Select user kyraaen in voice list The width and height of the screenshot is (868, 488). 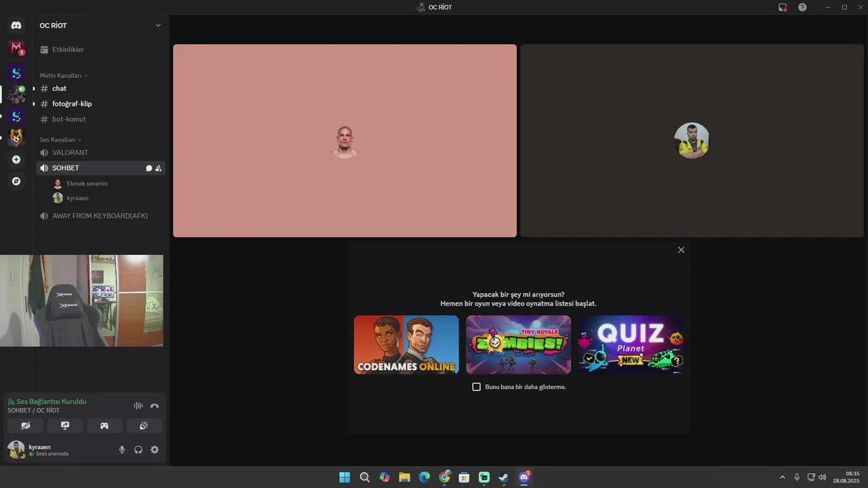tap(107, 198)
